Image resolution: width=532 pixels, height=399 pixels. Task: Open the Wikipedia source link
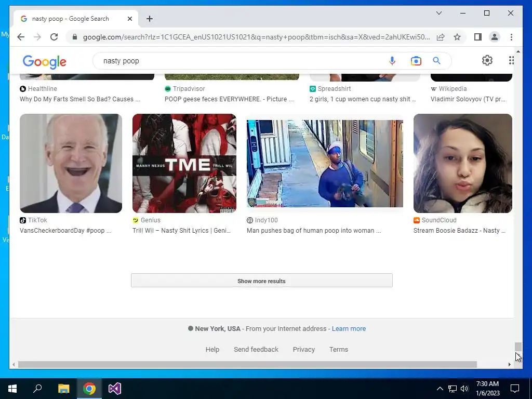click(x=449, y=88)
